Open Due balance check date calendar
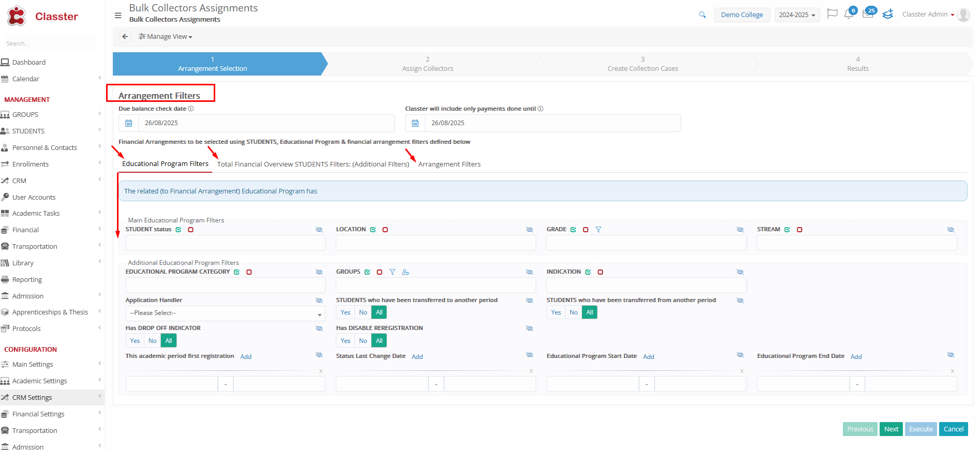The height and width of the screenshot is (450, 980). pos(129,123)
